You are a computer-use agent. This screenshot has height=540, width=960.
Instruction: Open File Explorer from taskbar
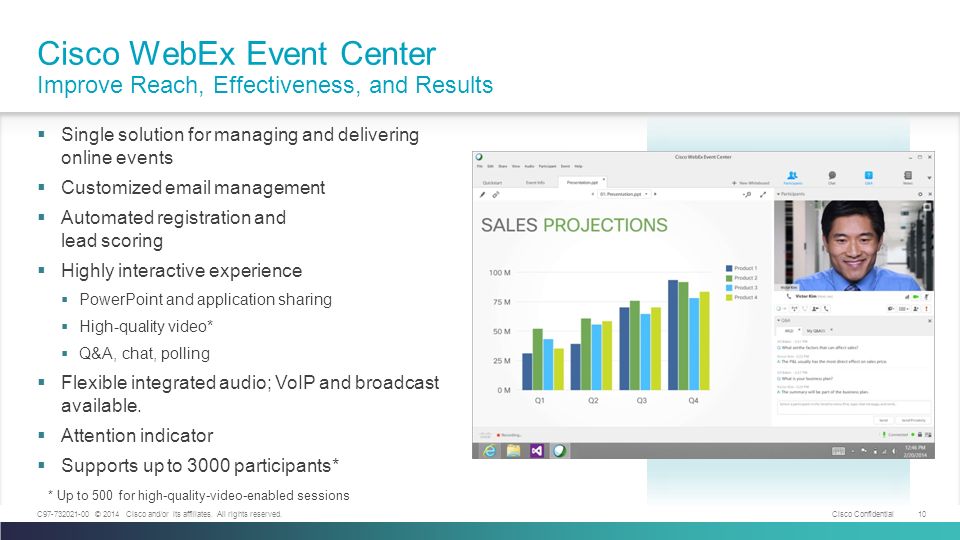pos(513,451)
